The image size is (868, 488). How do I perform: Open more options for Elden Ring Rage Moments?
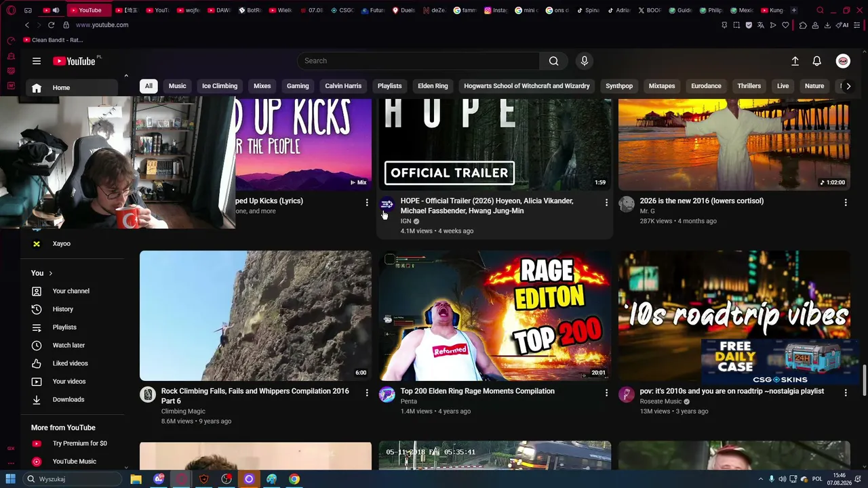click(606, 393)
